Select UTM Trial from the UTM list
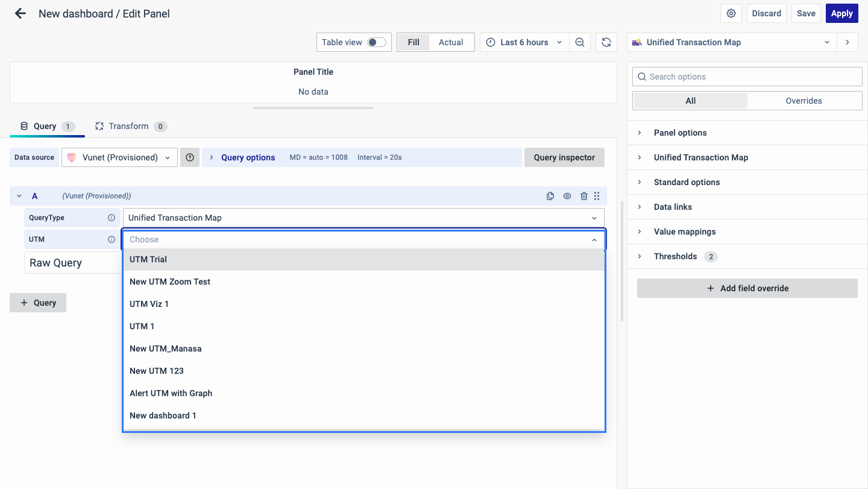 (x=148, y=259)
